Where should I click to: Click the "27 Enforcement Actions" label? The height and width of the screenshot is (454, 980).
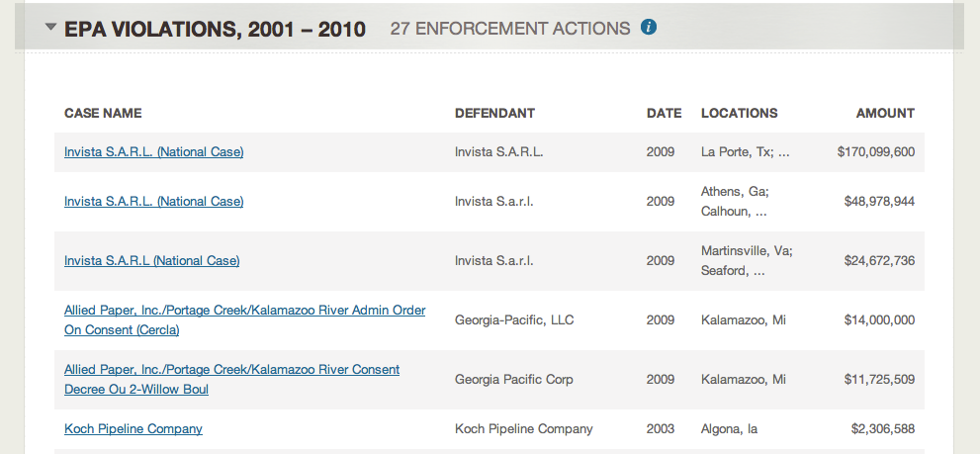point(509,29)
